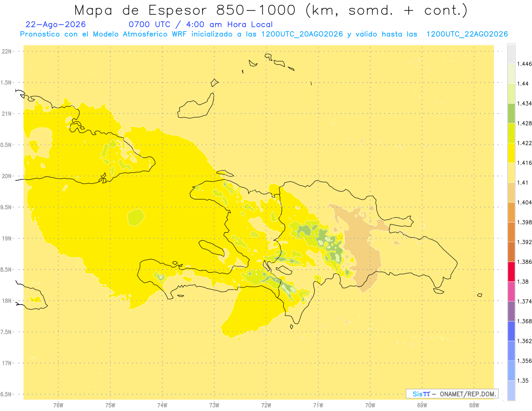Image resolution: width=532 pixels, height=411 pixels.
Task: Click the '21N' latitude label
Action: [x=6, y=114]
